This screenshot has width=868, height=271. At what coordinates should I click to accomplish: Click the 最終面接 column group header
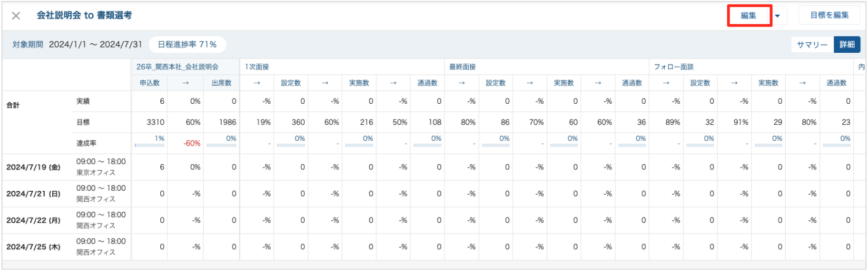click(462, 67)
